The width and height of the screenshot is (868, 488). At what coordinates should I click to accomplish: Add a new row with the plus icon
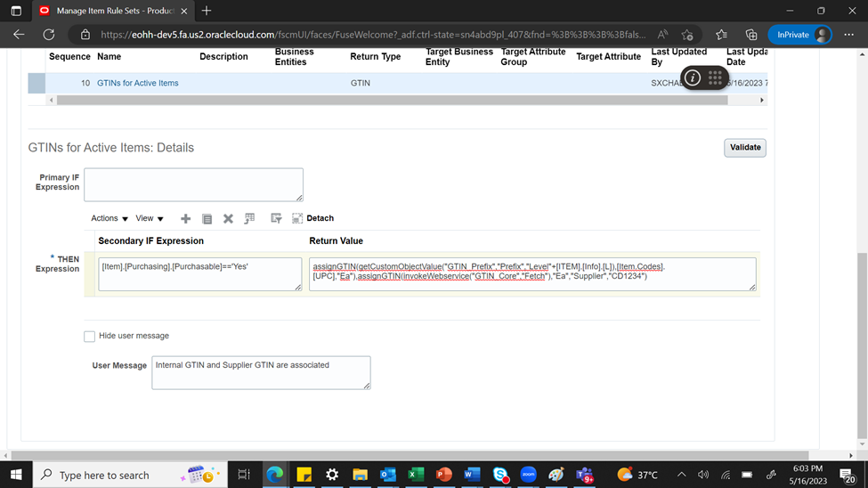(x=185, y=219)
